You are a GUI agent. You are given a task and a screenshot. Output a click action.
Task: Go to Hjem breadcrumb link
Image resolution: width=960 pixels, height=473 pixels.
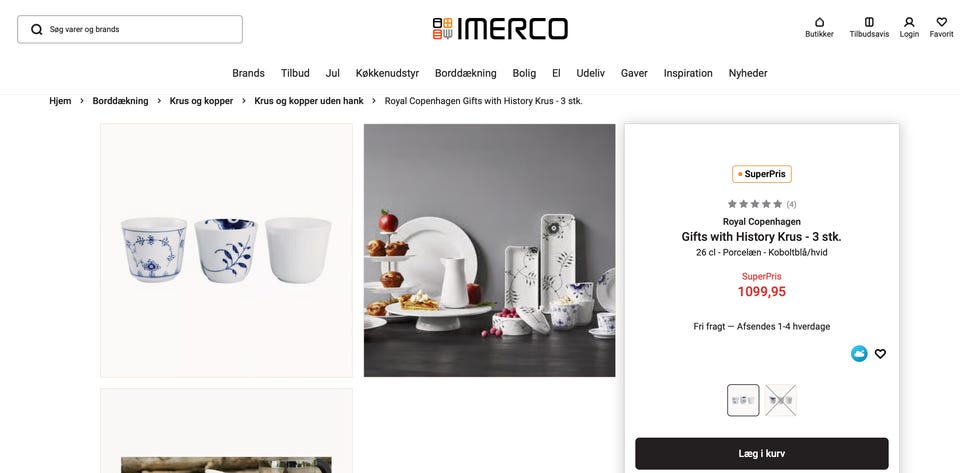[60, 101]
